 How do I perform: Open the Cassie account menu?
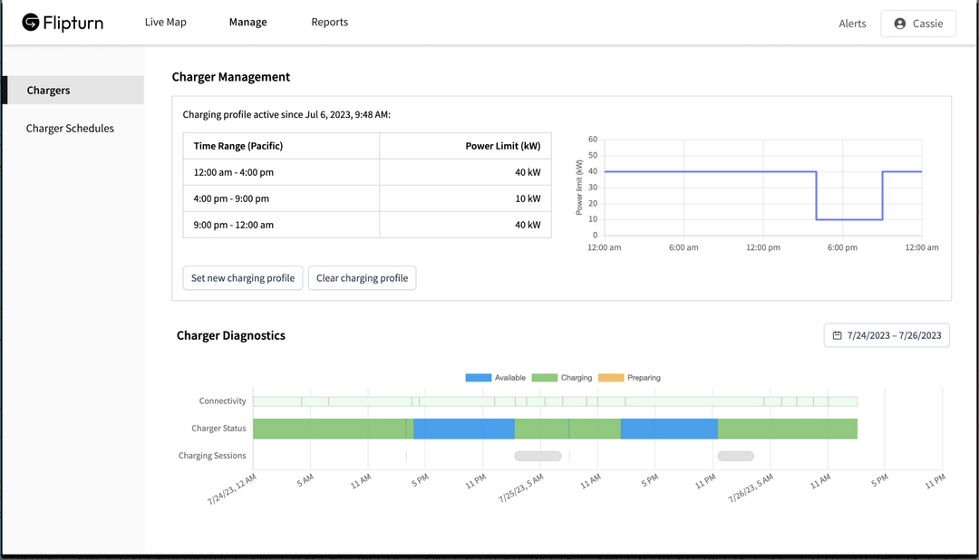click(917, 24)
